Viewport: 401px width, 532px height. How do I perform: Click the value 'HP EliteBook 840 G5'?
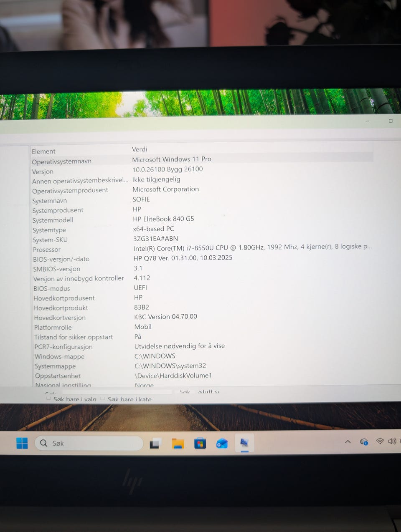tap(163, 219)
